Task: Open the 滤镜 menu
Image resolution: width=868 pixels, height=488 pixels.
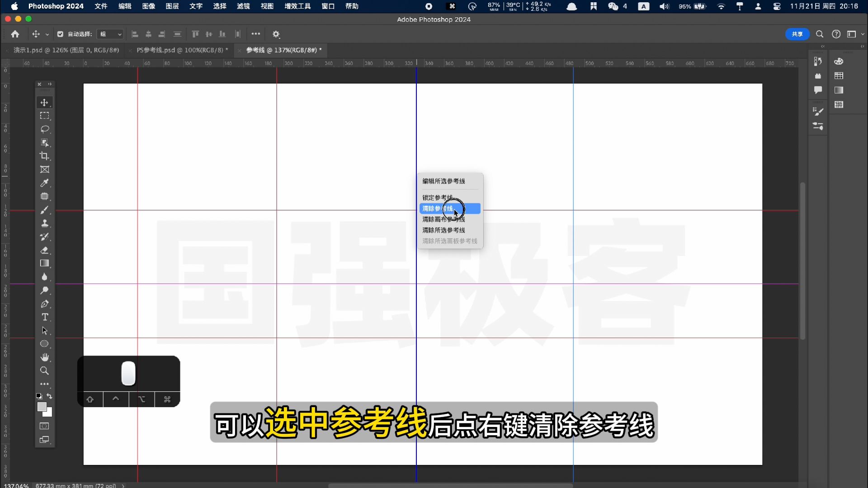Action: click(243, 6)
